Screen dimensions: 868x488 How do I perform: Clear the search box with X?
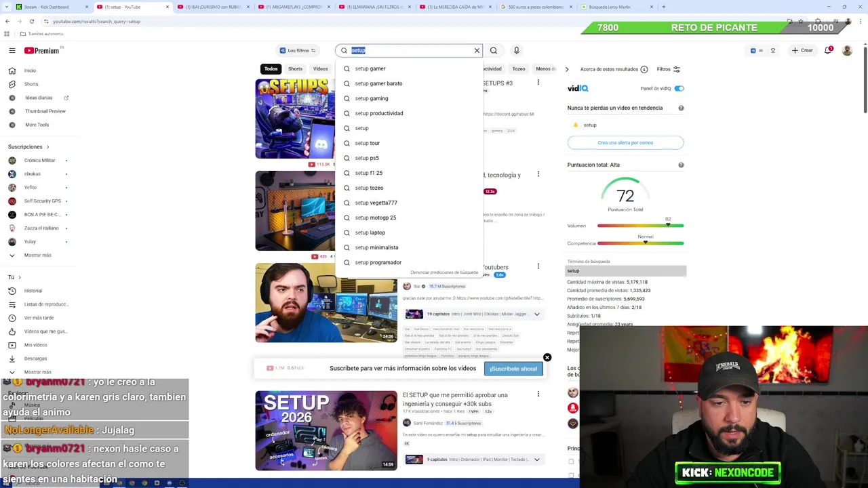477,50
